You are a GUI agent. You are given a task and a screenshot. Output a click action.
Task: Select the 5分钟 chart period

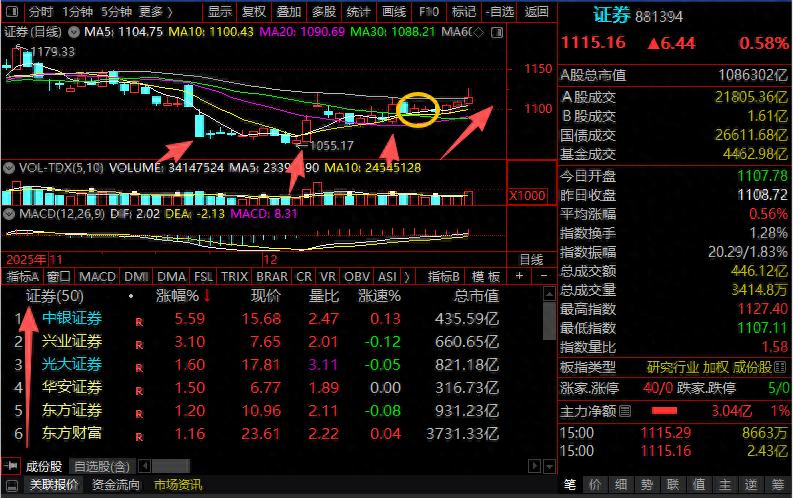(116, 11)
